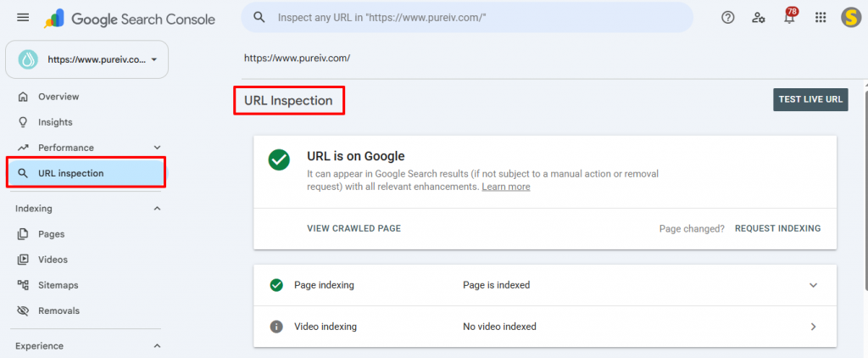Collapse the Experience section

(157, 346)
